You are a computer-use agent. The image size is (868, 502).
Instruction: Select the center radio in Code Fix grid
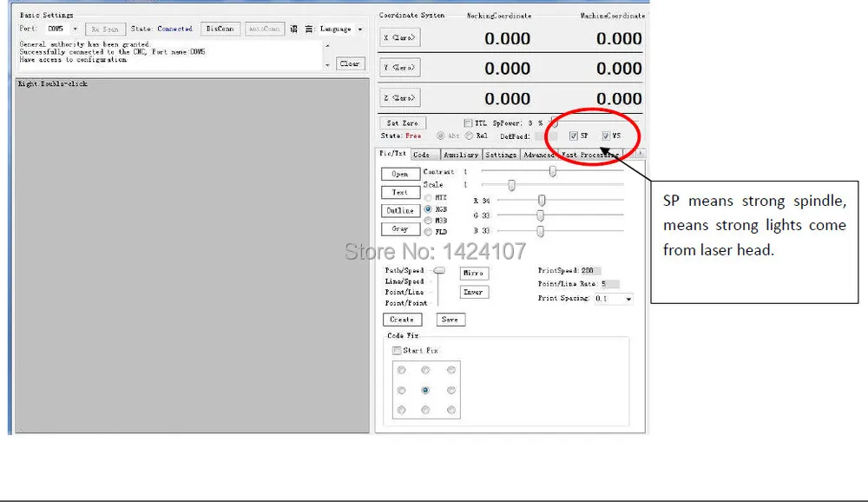coord(425,390)
